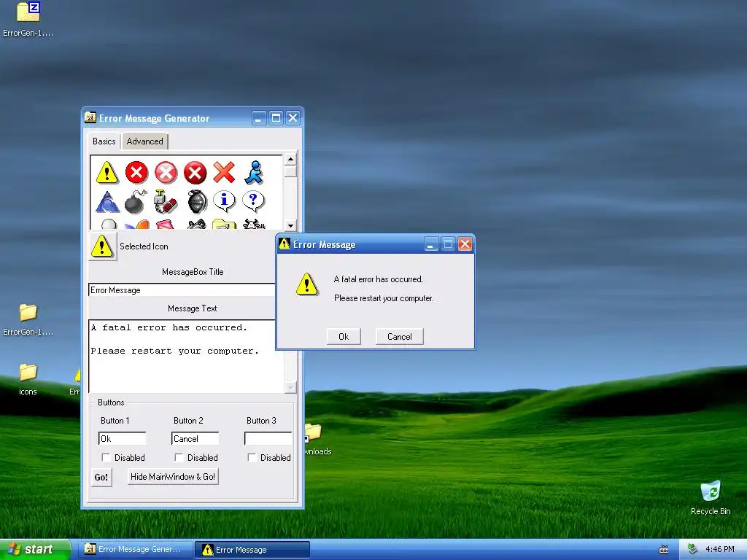Click the warning icon in the Error Message title bar
The width and height of the screenshot is (747, 560).
[x=285, y=244]
